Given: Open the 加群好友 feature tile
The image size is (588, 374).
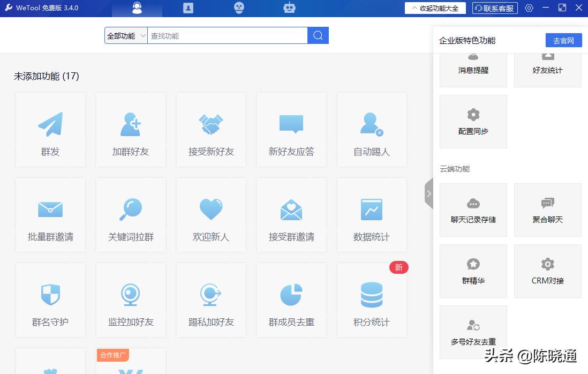Looking at the screenshot, I should point(131,130).
